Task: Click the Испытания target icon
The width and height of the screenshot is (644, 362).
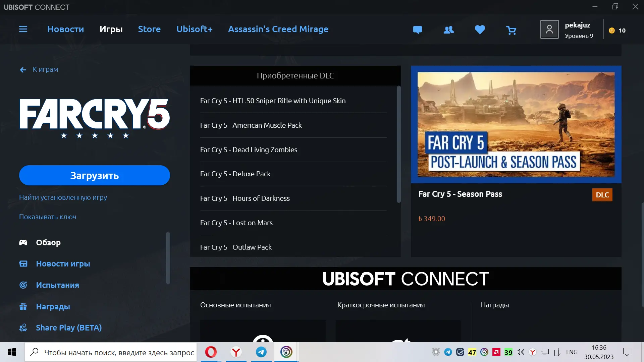Action: pos(23,285)
